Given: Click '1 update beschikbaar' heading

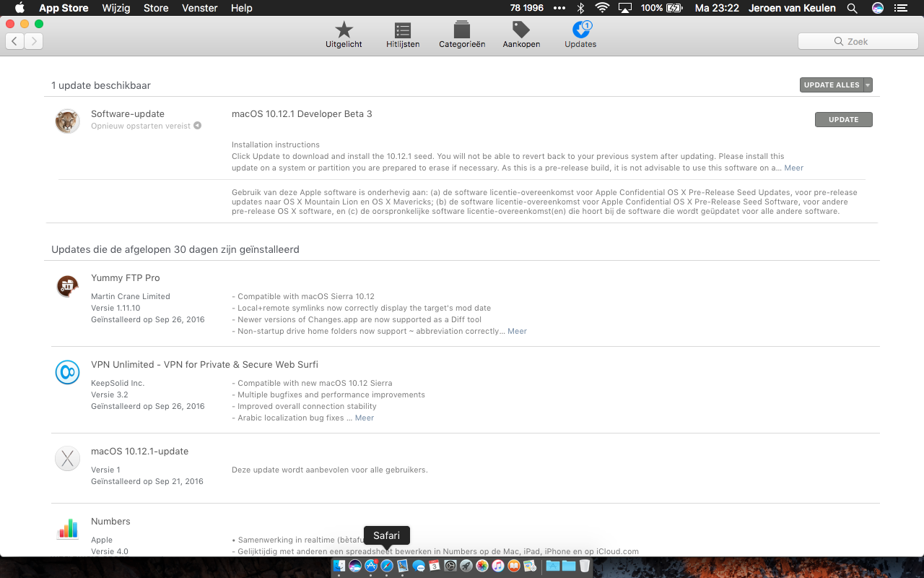Looking at the screenshot, I should click(x=101, y=85).
